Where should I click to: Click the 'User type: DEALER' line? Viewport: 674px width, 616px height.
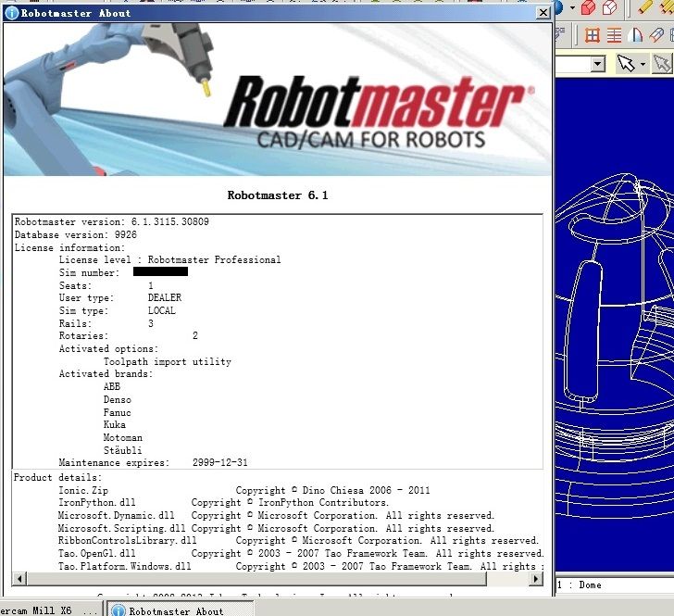pos(120,297)
